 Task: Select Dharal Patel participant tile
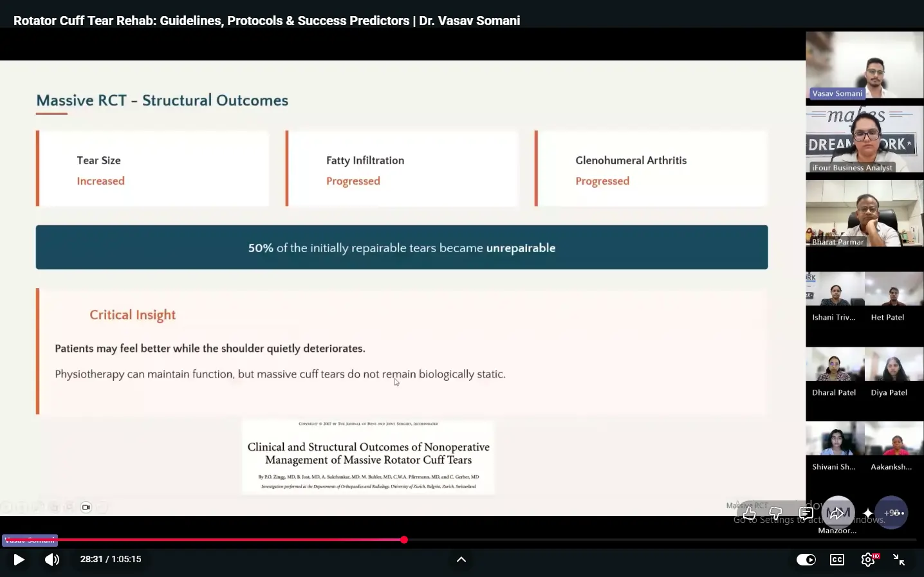pos(835,372)
